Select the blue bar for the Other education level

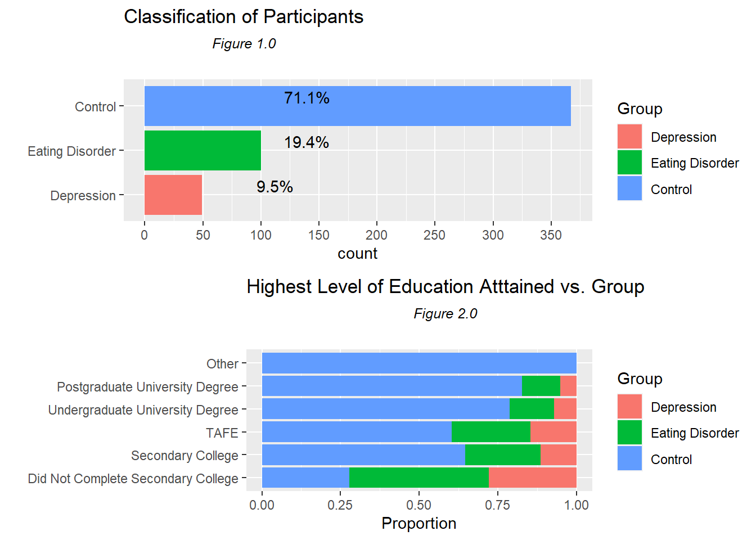click(419, 363)
